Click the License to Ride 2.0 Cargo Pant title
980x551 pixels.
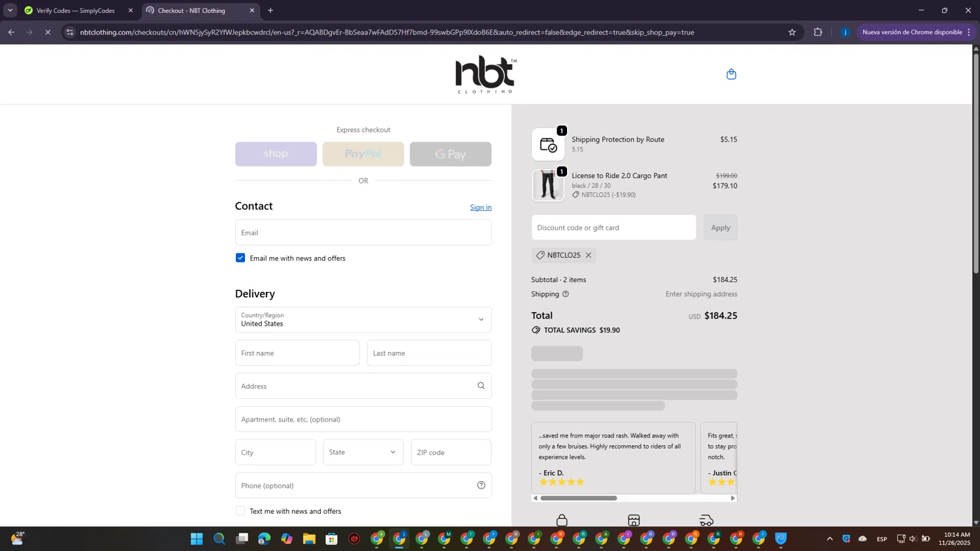(x=619, y=176)
